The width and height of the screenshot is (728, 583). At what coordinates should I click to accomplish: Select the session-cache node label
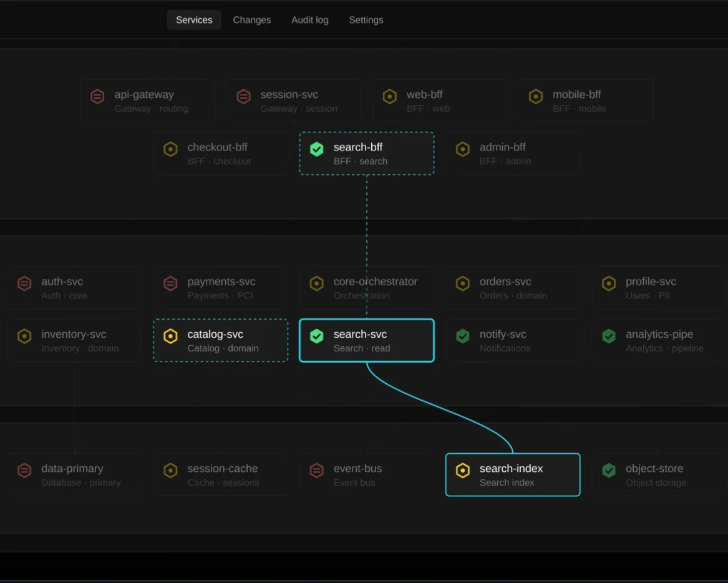[223, 469]
